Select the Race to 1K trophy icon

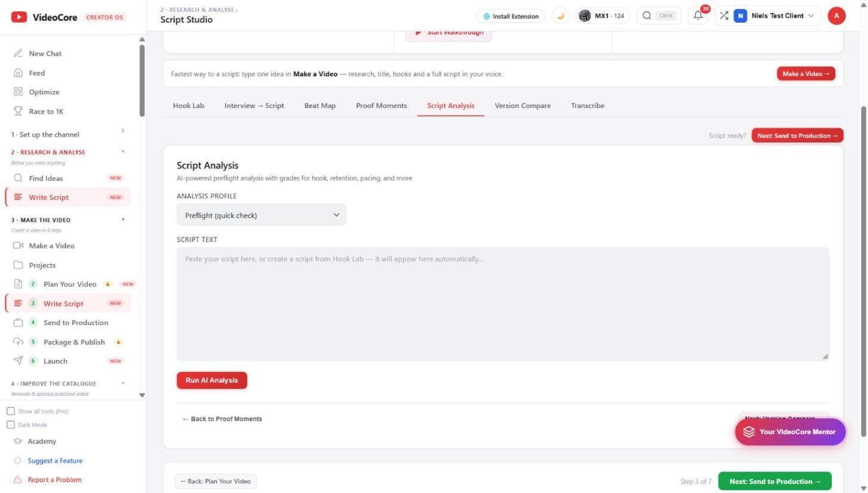[x=18, y=111]
